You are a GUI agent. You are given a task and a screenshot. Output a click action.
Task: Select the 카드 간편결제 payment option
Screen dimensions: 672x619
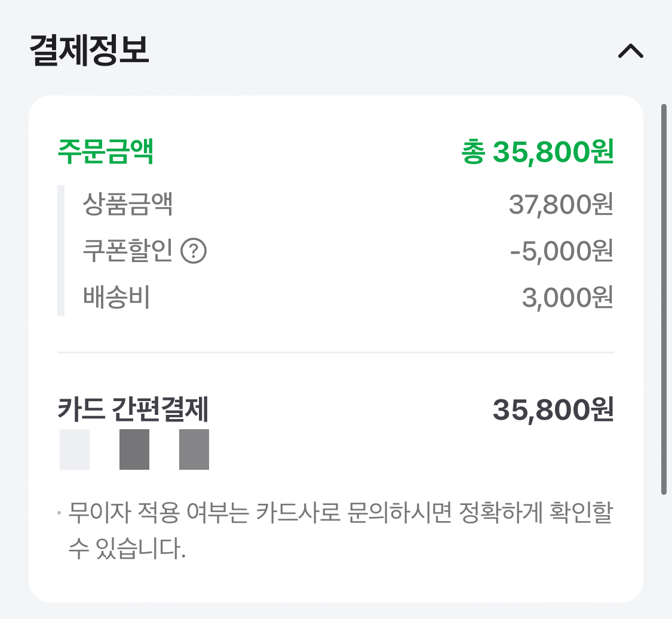[133, 409]
